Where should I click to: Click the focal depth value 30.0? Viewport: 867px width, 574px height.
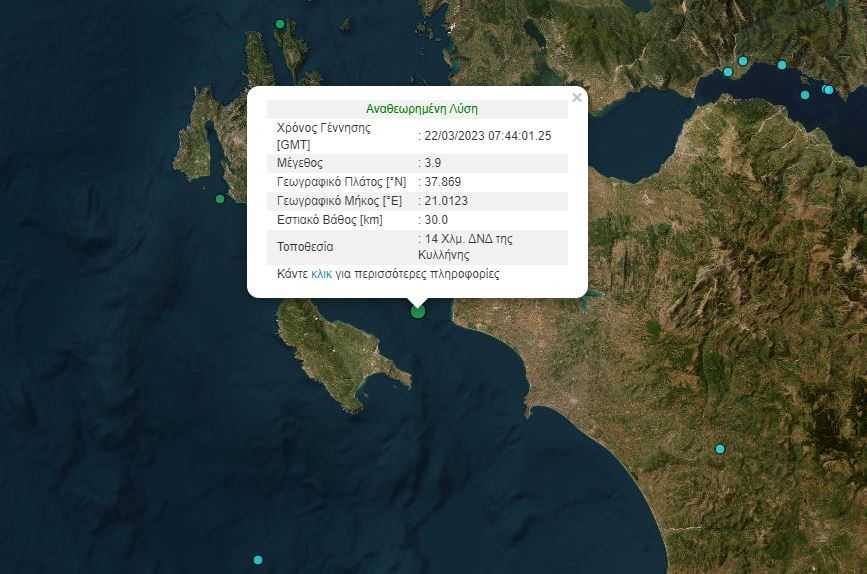436,219
